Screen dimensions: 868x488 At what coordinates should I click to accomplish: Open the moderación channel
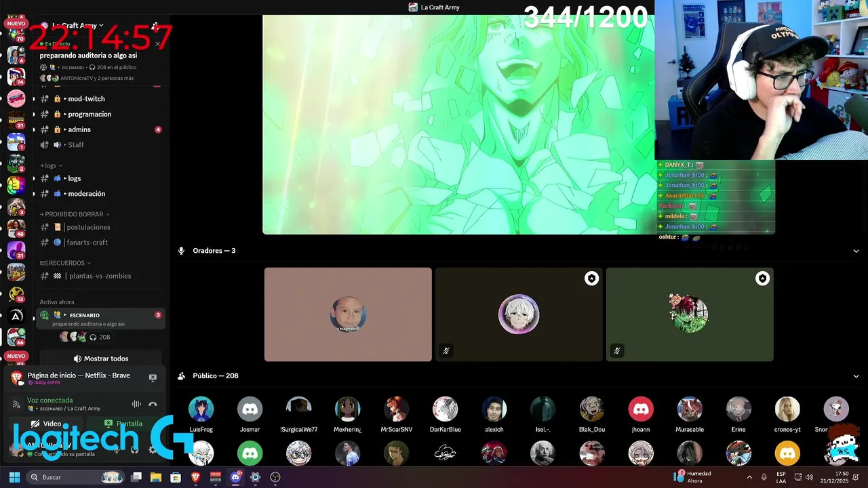(100, 193)
